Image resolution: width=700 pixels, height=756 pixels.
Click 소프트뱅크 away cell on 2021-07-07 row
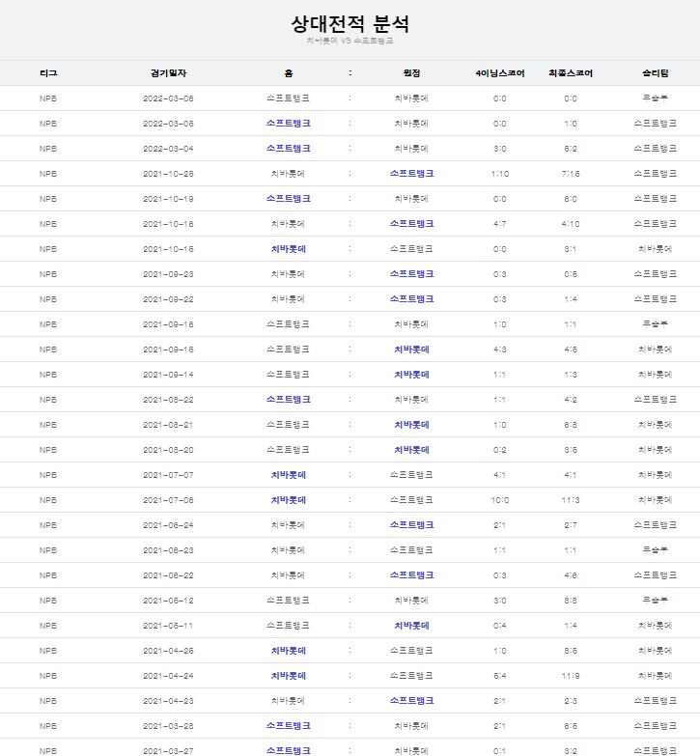pos(411,475)
